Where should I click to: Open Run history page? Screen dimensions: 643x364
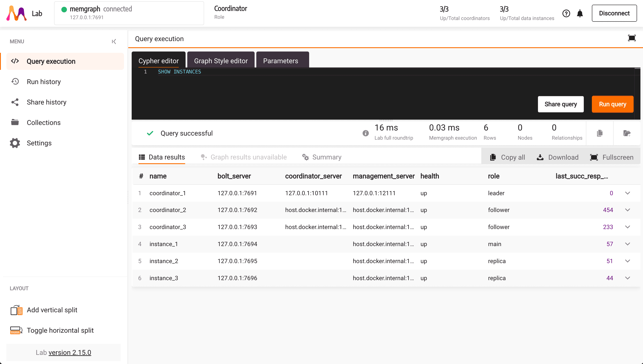coord(43,82)
